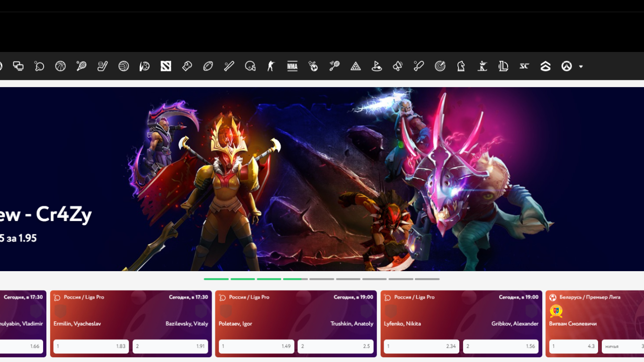Click the 'Cr4Zy' banner headline
Viewport: 644px width, 362px height.
[64, 215]
